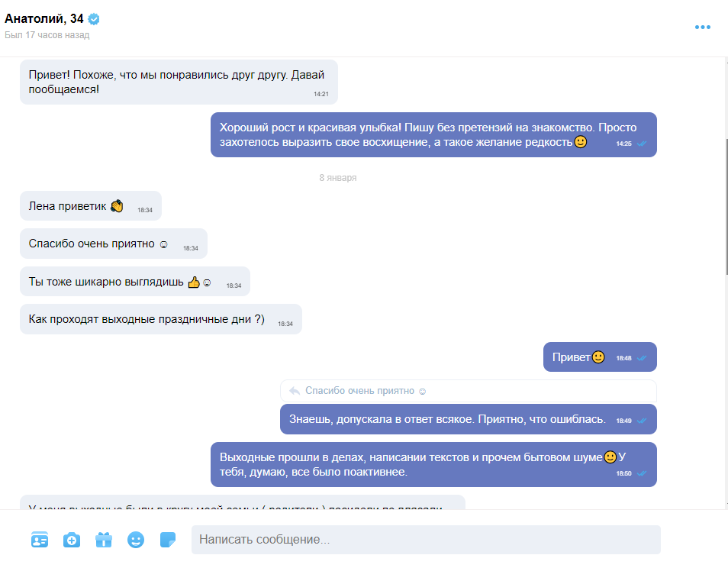This screenshot has height=568, width=728.
Task: Select the message "Лена приветик"
Action: (x=91, y=205)
